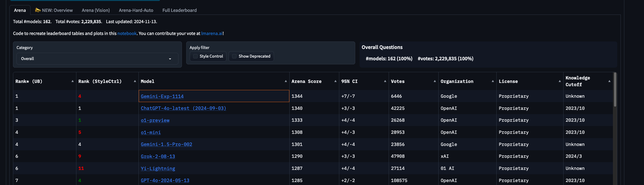
Task: Click the 95% CI cell +4/-3
Action: [x=364, y=132]
